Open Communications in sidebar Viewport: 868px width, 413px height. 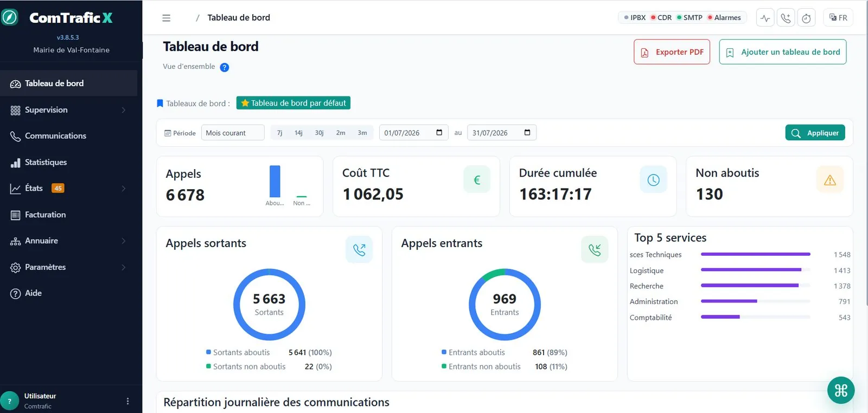[68, 136]
